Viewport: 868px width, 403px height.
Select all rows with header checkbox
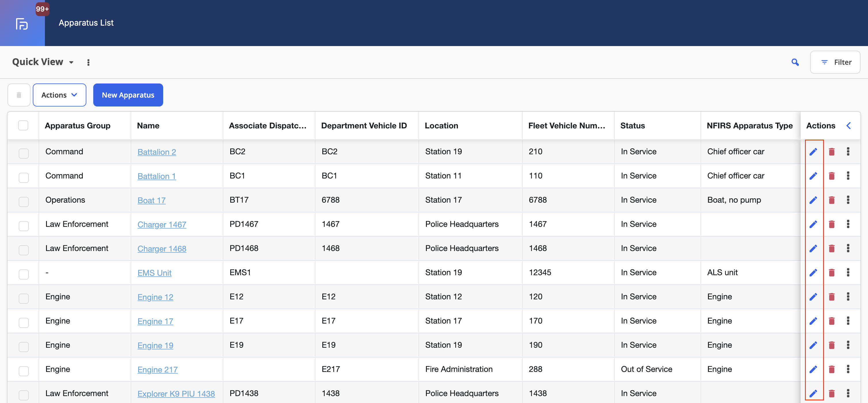click(x=23, y=125)
